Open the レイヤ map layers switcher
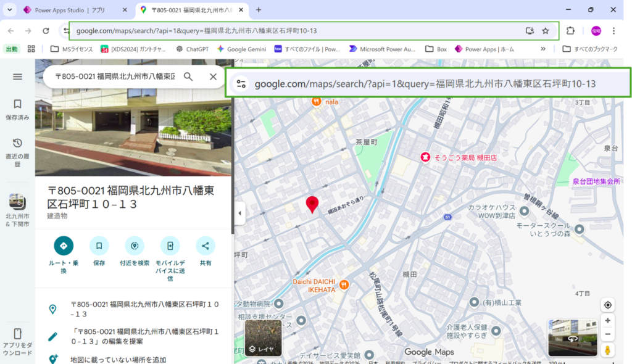Screen dimensions: 632x364 (x=263, y=338)
